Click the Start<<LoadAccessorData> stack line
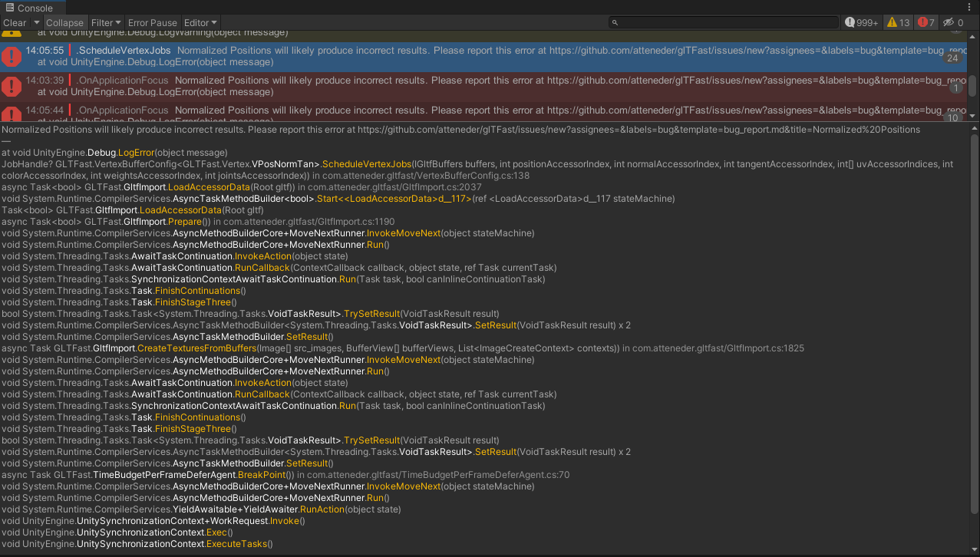Screen dimensions: 980x557 pyautogui.click(x=338, y=199)
